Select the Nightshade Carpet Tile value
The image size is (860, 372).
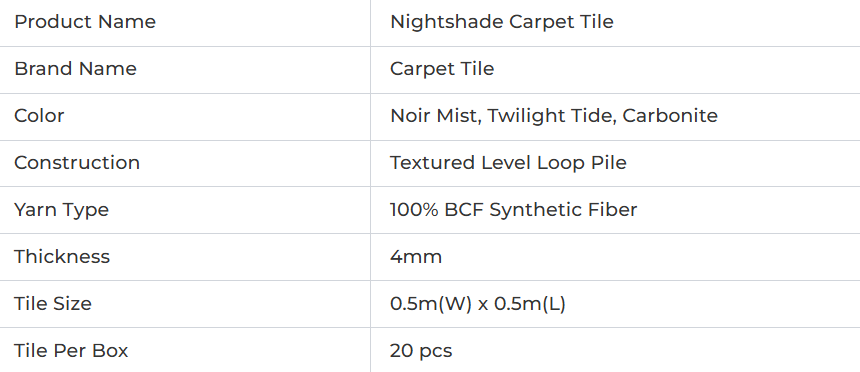coord(502,22)
